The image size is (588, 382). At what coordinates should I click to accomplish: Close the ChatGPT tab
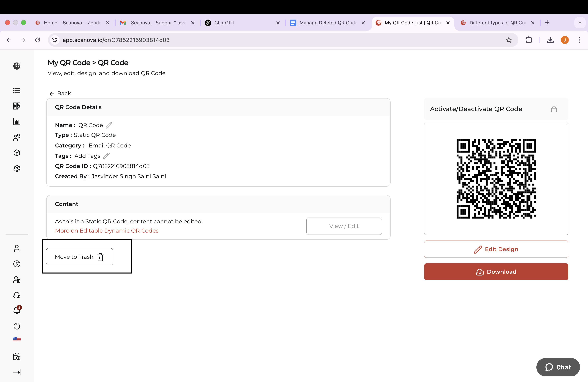point(278,23)
